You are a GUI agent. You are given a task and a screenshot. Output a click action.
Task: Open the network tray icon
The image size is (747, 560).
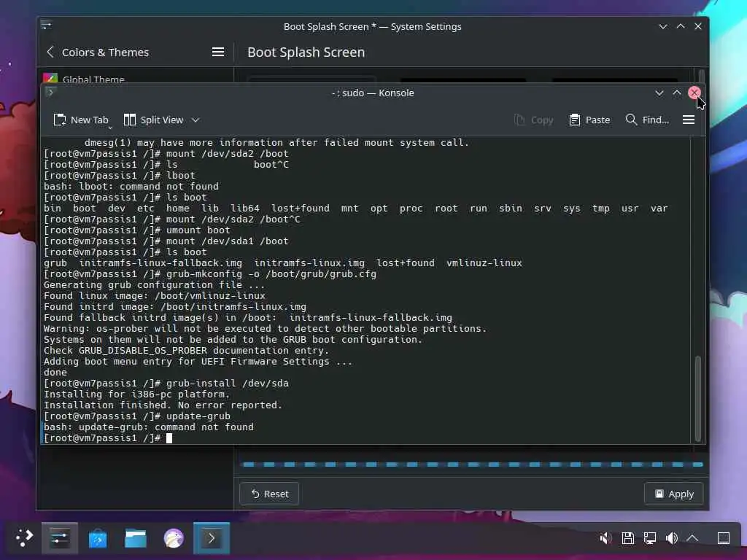[650, 538]
